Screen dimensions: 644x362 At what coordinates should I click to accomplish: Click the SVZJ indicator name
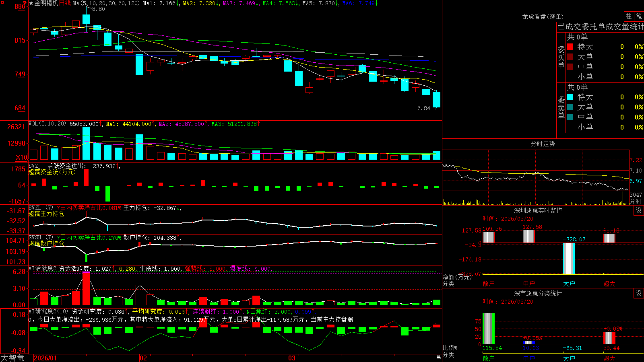point(35,166)
